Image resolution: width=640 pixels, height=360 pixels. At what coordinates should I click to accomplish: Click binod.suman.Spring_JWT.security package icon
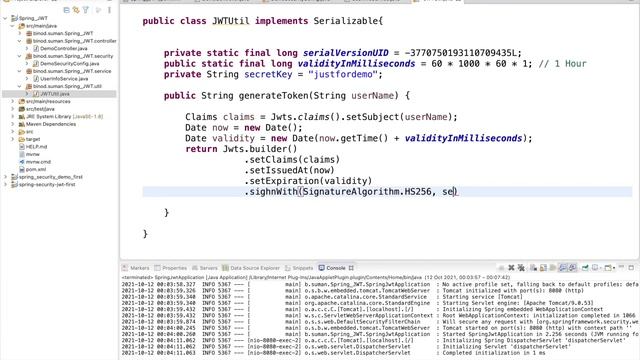point(29,56)
